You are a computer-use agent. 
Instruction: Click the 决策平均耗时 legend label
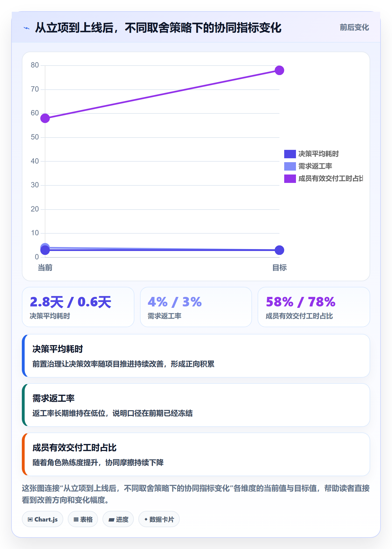(318, 154)
